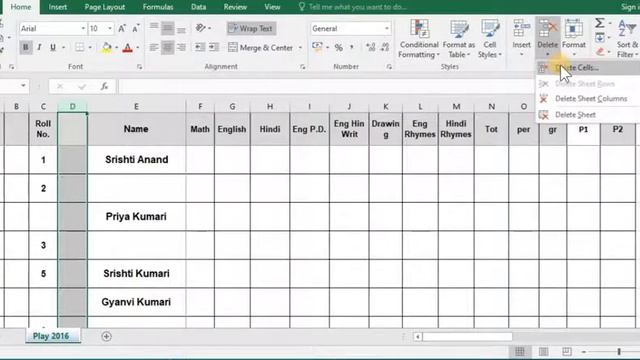Switch to Review tab
Viewport: 640px width, 360px height.
point(235,7)
